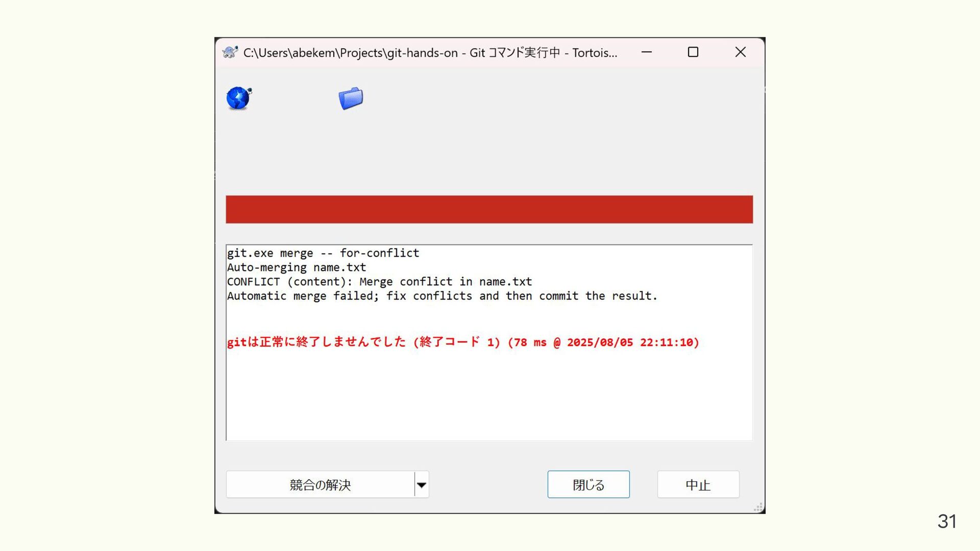Maximize the Git command window
Viewport: 980px width, 551px height.
[x=693, y=52]
